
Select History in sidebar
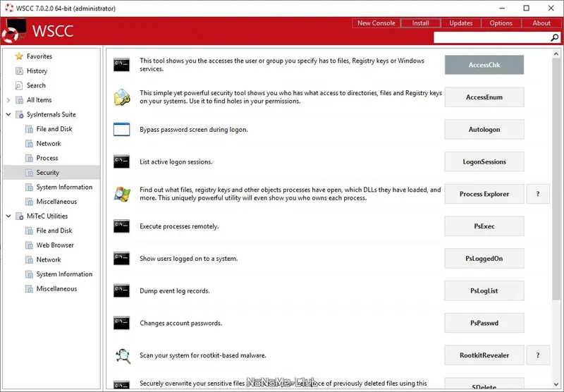point(37,71)
